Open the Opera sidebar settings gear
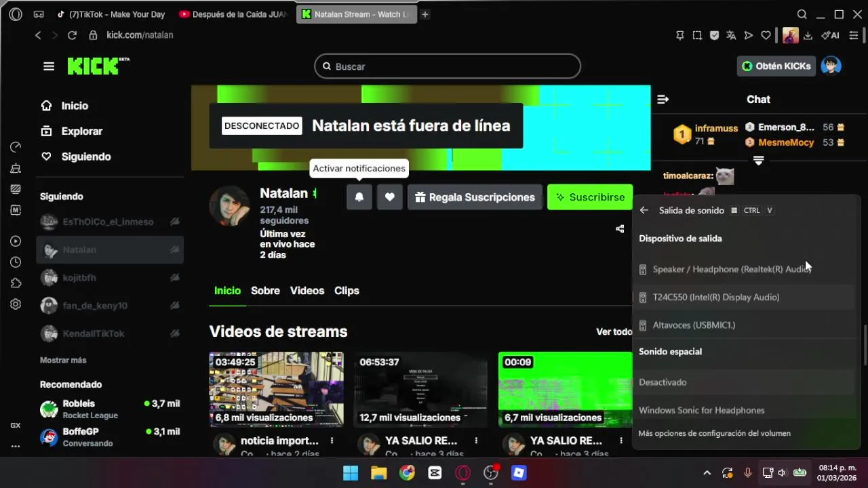The width and height of the screenshot is (868, 488). (16, 304)
